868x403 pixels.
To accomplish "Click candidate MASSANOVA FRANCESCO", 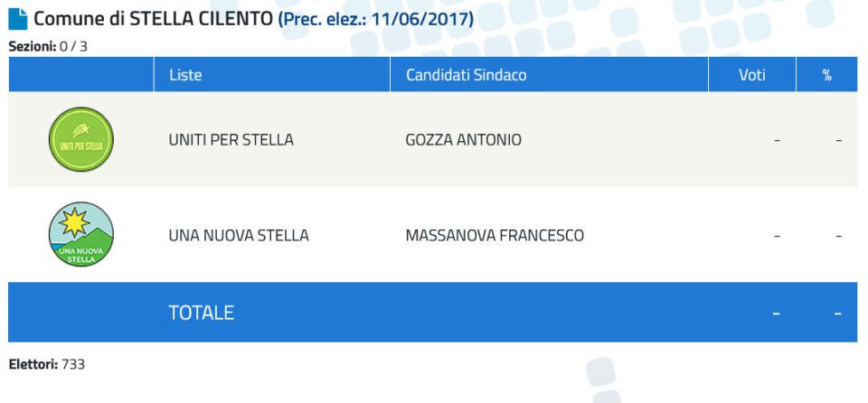I will [495, 235].
